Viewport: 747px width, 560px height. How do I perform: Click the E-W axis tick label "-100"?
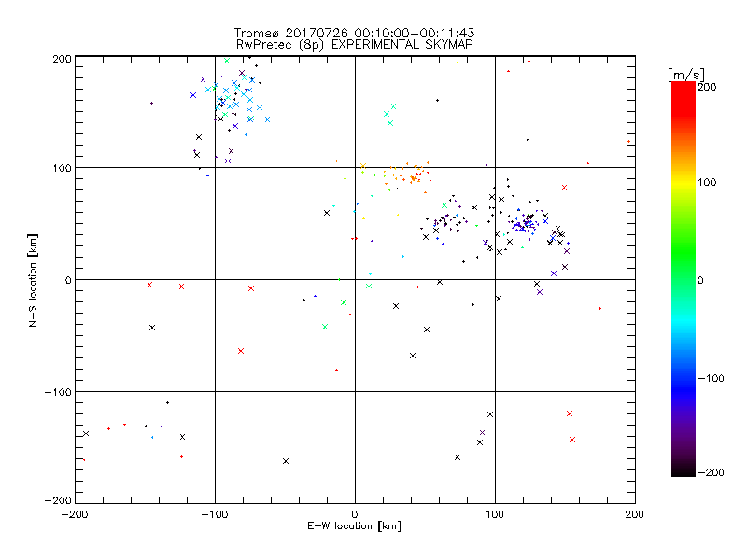pyautogui.click(x=215, y=514)
